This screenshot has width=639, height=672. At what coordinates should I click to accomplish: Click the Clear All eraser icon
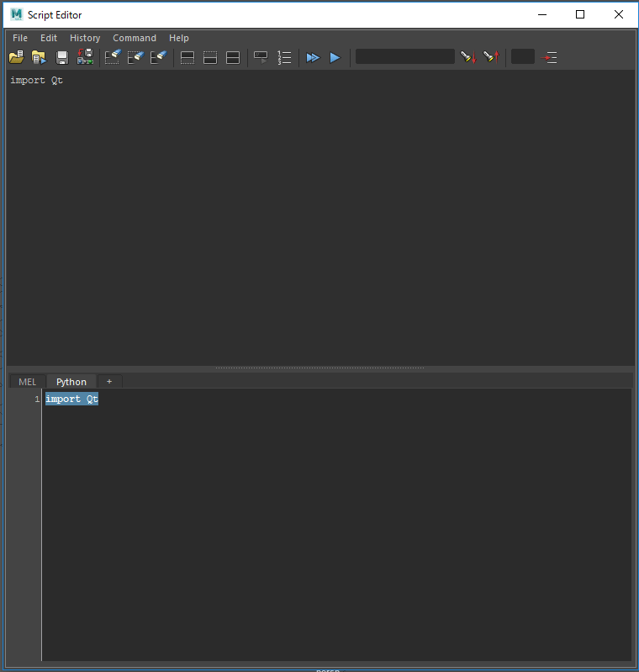coord(158,57)
